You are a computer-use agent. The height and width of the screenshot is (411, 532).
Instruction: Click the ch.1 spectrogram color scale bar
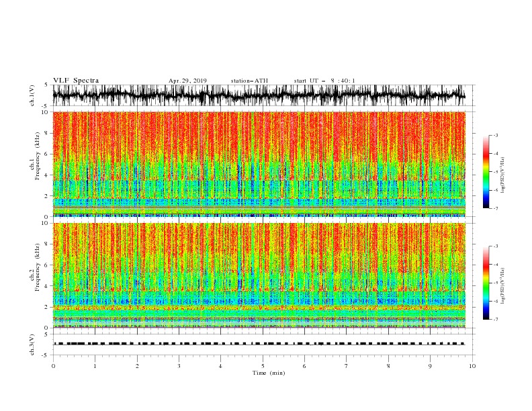pos(486,172)
